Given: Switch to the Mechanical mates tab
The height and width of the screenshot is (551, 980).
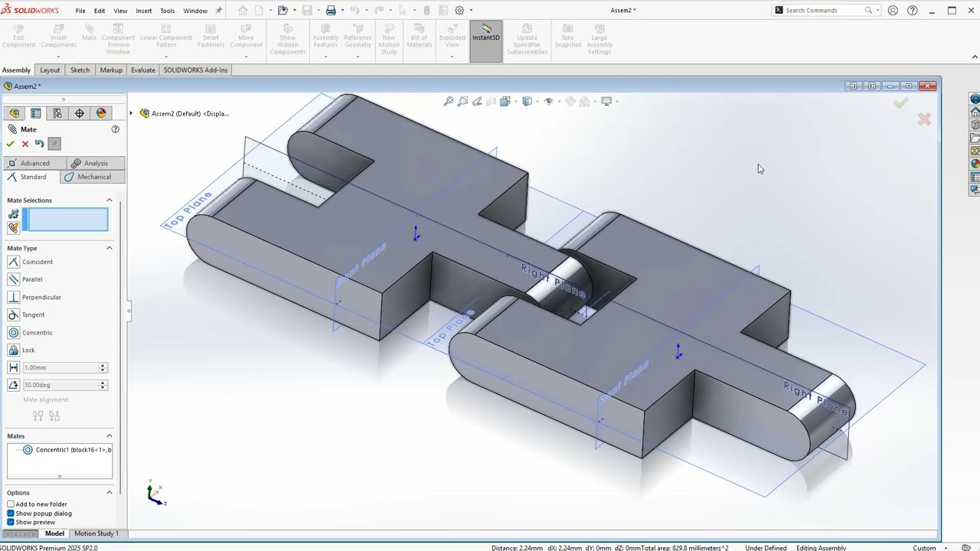Looking at the screenshot, I should point(93,177).
